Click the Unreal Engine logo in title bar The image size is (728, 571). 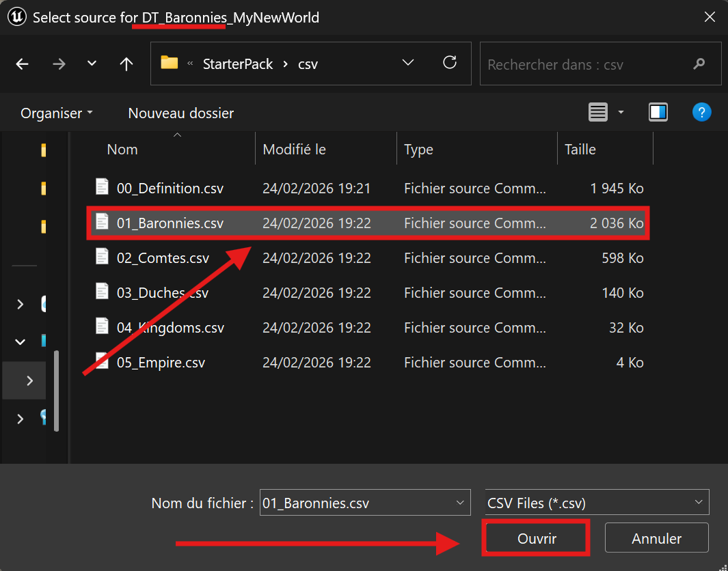coord(16,17)
